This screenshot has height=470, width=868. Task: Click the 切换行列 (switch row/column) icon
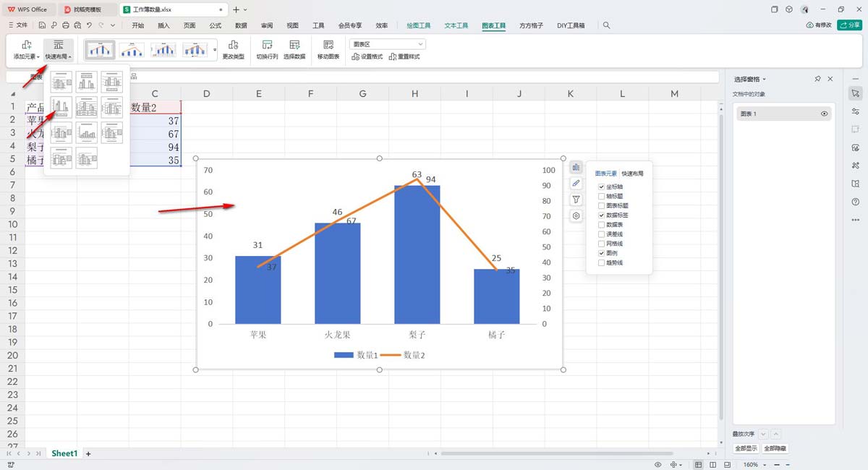pyautogui.click(x=267, y=45)
